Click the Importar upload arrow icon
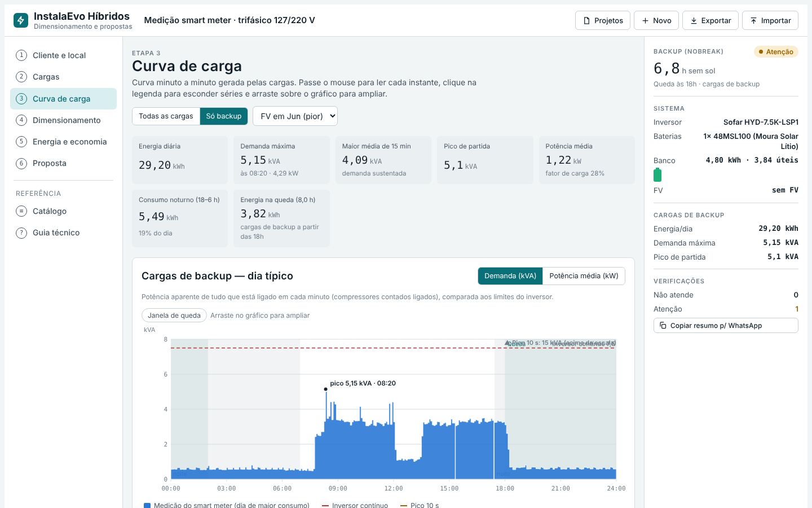This screenshot has height=508, width=812. tap(753, 21)
